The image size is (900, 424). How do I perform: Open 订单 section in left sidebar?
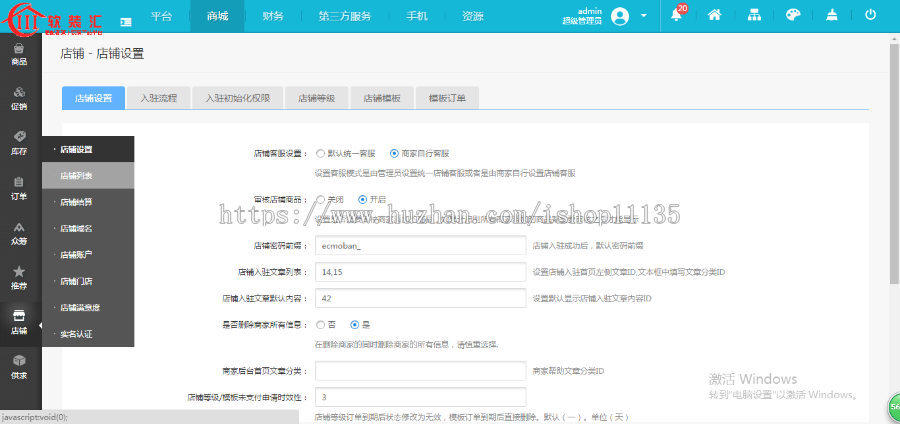(x=19, y=188)
